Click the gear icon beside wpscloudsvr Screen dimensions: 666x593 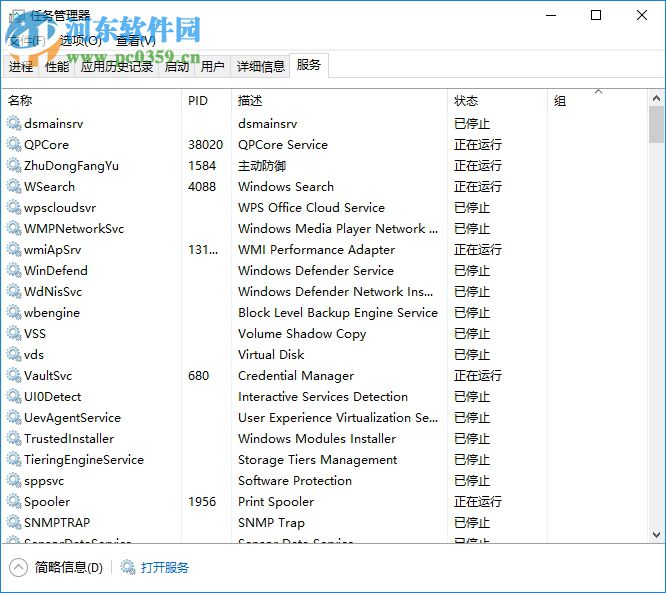14,208
